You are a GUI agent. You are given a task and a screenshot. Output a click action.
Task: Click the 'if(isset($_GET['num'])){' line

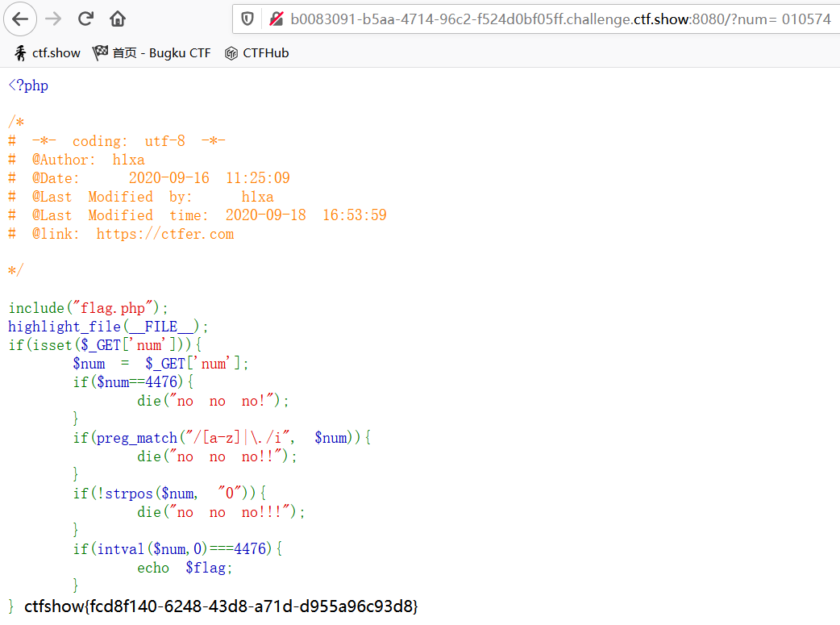click(x=105, y=345)
